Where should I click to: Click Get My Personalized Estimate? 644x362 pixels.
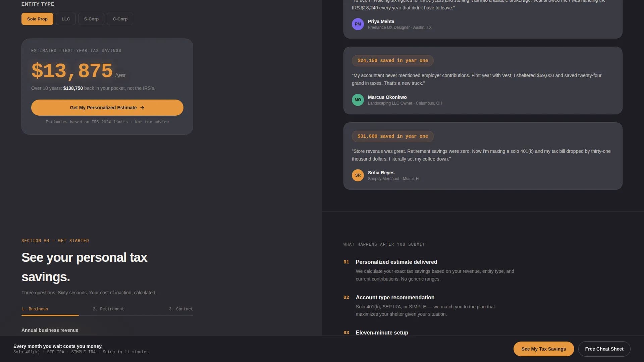coord(107,108)
